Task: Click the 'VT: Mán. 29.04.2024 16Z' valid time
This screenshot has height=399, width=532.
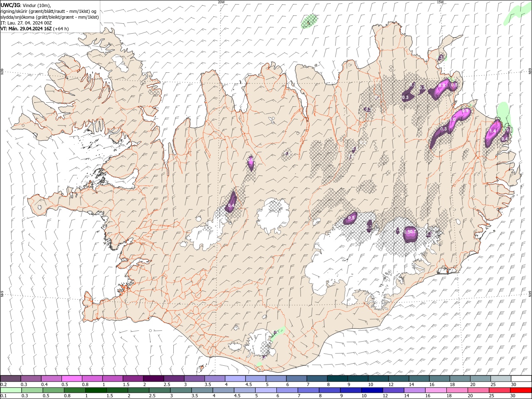Action: click(x=26, y=29)
